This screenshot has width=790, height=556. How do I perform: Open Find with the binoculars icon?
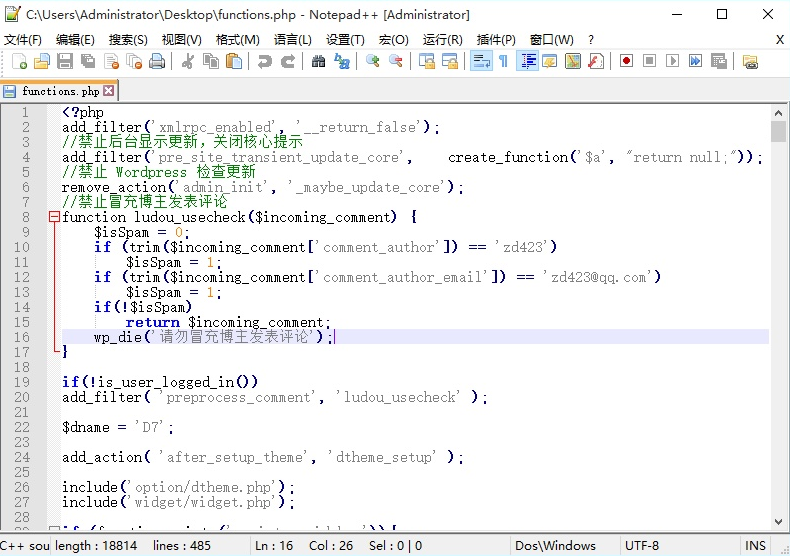click(318, 62)
